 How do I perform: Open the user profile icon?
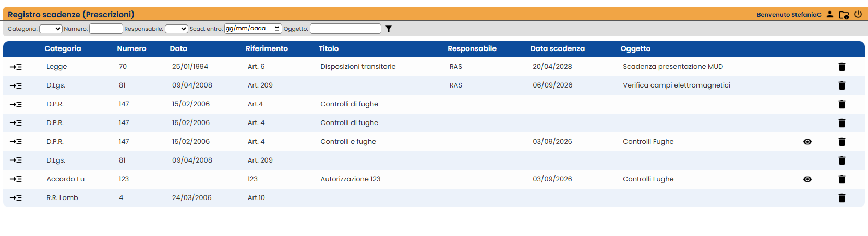tap(830, 14)
